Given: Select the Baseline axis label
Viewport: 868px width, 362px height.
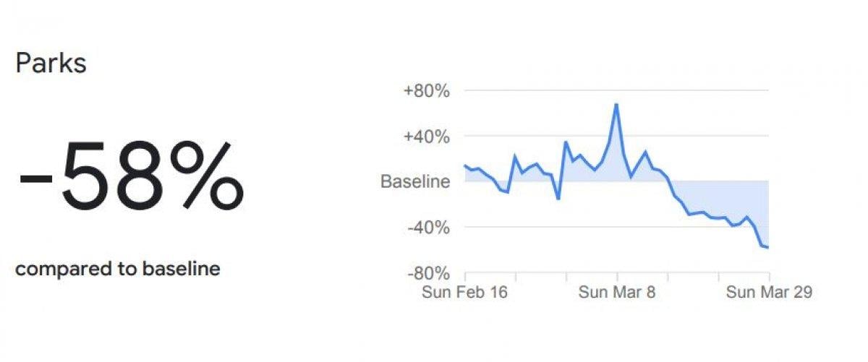Looking at the screenshot, I should click(415, 182).
